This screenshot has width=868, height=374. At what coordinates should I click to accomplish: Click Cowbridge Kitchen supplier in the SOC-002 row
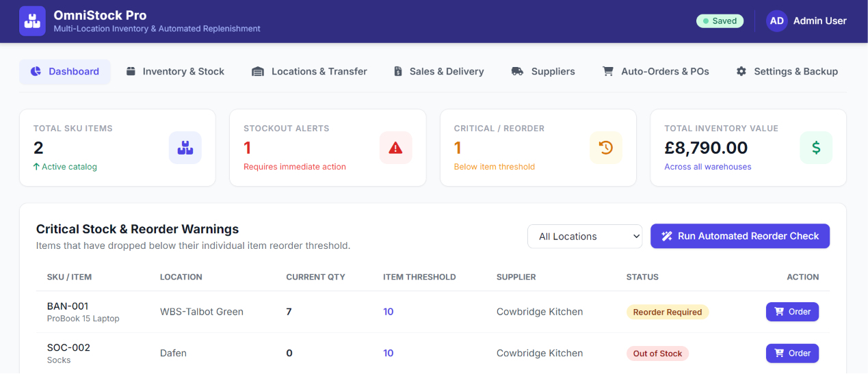coord(540,353)
